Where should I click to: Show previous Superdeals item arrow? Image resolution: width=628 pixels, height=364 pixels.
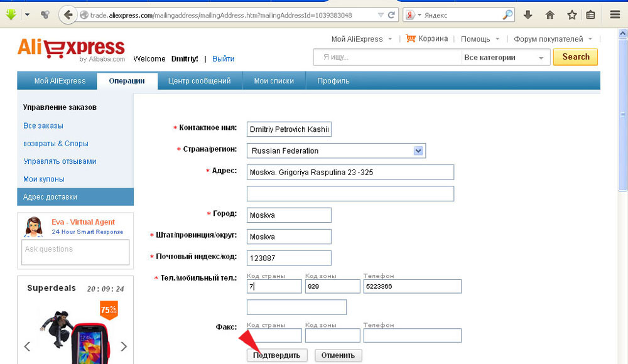27,346
